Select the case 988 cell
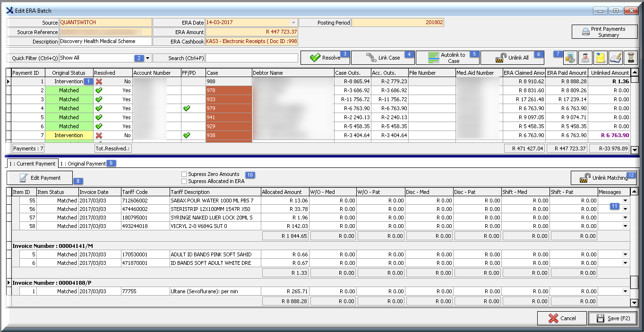The width and height of the screenshot is (644, 332). [229, 81]
